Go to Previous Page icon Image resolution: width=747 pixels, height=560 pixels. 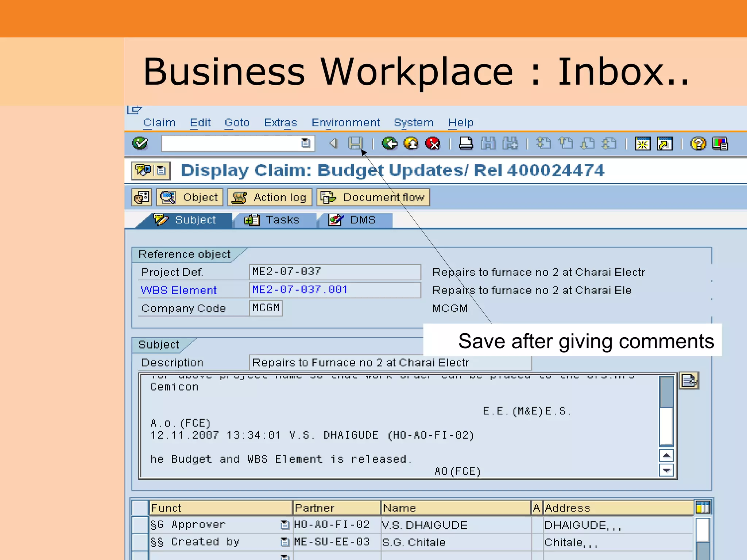click(566, 143)
